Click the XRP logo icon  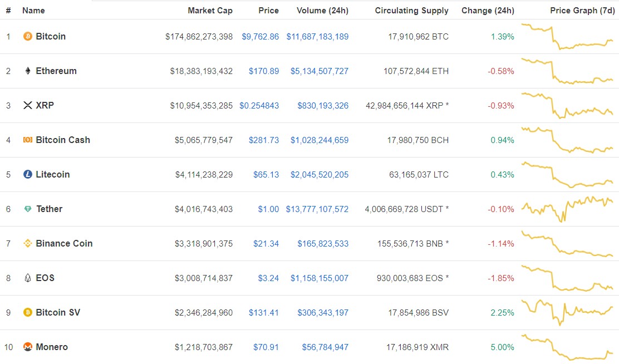(28, 105)
